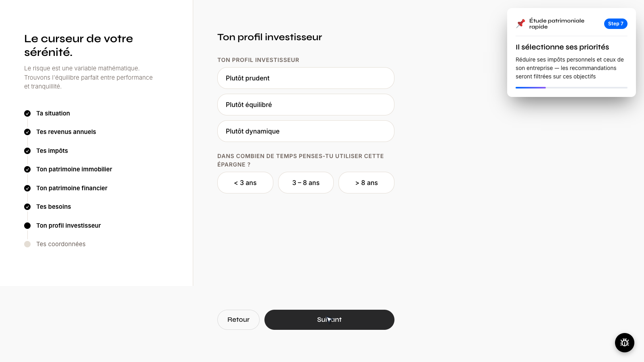Click the checkmark icon beside Tes besoins
The image size is (644, 362).
coord(27,207)
